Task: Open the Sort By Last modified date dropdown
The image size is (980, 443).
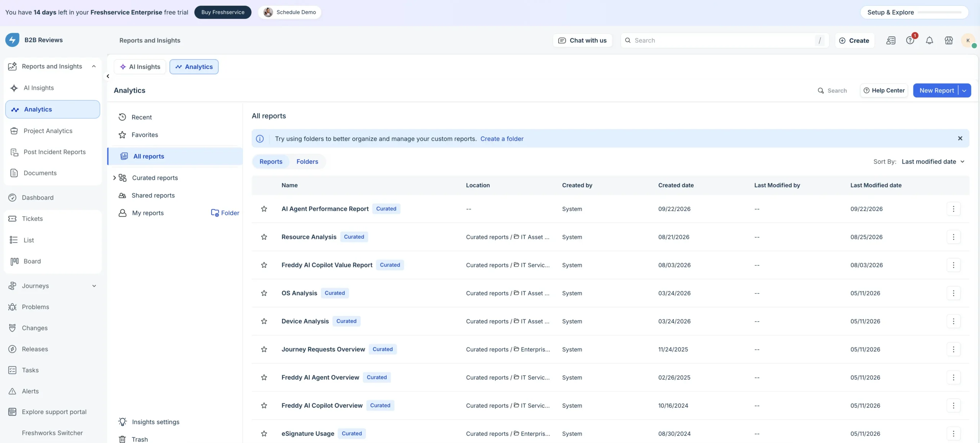Action: [933, 162]
